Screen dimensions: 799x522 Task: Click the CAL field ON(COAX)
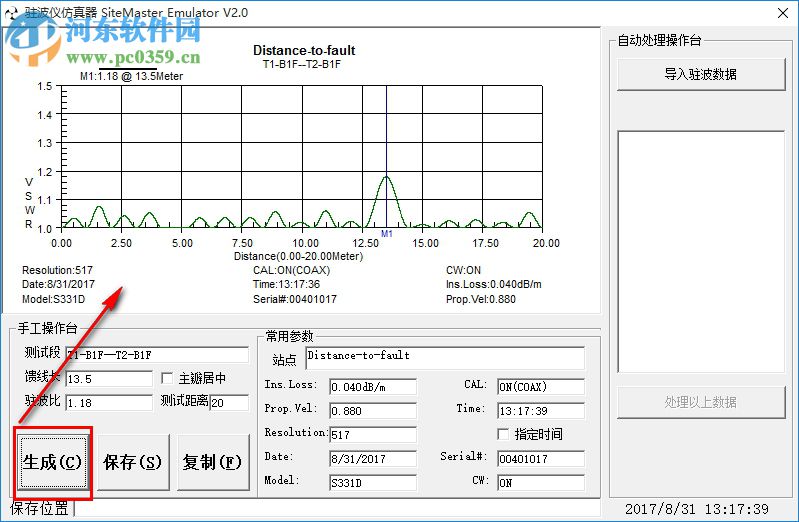pos(541,387)
